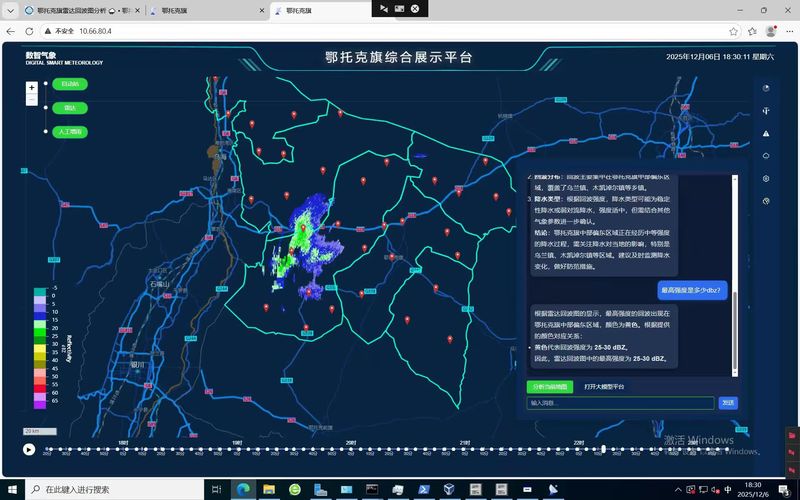The image size is (800, 500).
Task: Select the cloud icon in right sidebar
Action: (x=766, y=156)
